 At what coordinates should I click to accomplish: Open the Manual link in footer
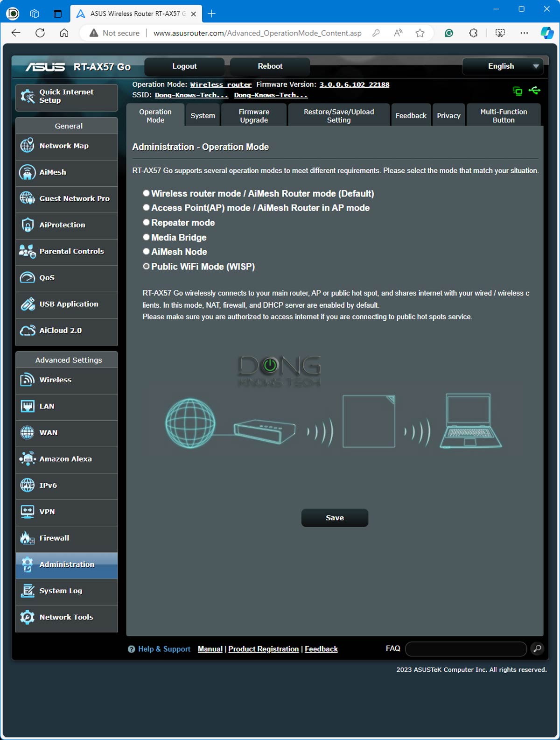pyautogui.click(x=210, y=649)
